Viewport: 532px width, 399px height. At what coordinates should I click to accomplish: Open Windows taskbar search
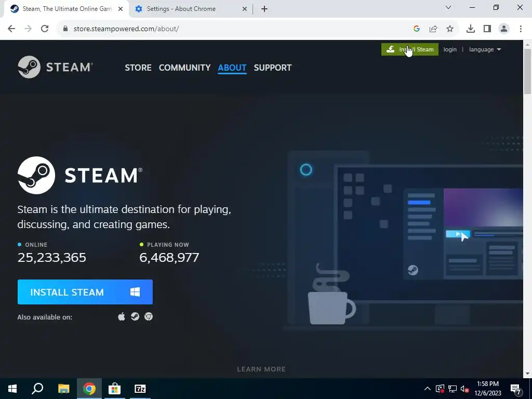pos(37,389)
